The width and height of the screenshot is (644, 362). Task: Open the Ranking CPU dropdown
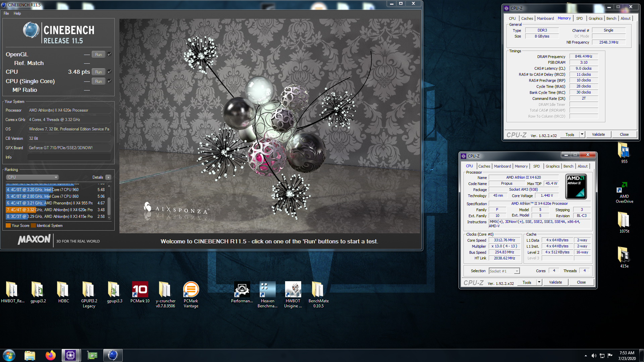(32, 177)
